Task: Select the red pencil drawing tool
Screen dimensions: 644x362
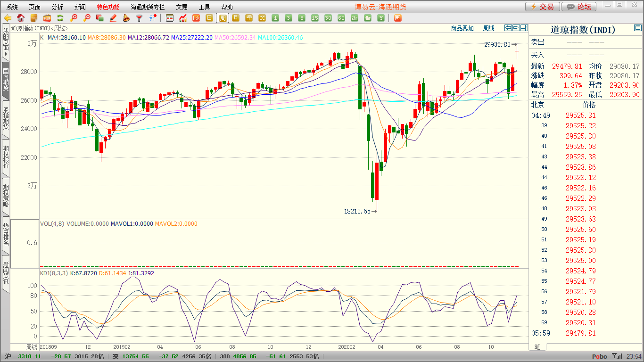Action: pyautogui.click(x=113, y=18)
